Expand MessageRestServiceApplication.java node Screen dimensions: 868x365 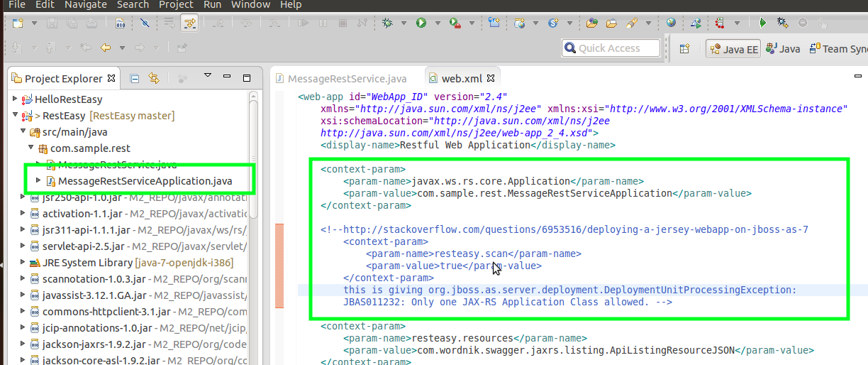(38, 180)
